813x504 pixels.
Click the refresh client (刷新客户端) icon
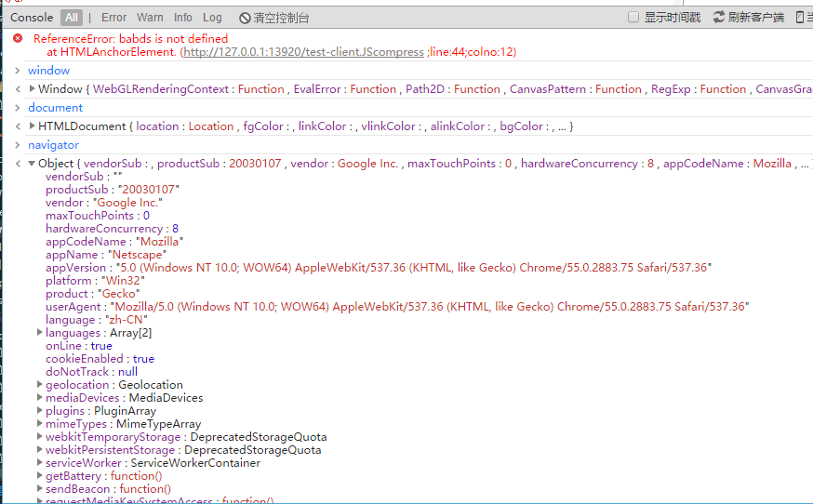(719, 17)
